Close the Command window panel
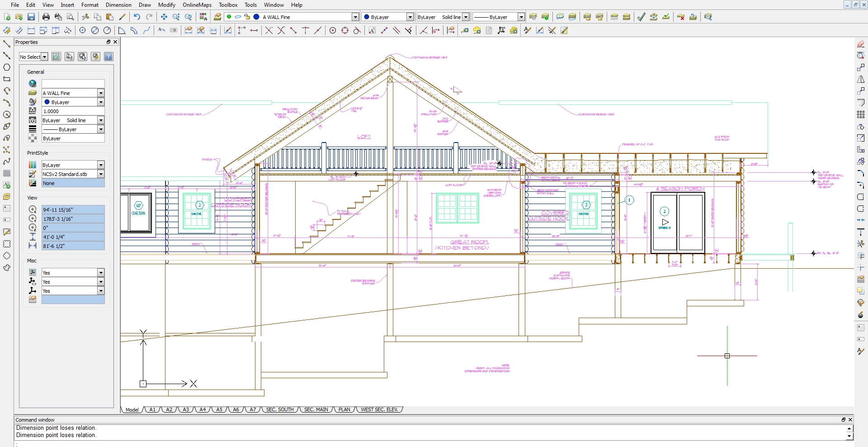This screenshot has height=447, width=868. pos(850,420)
